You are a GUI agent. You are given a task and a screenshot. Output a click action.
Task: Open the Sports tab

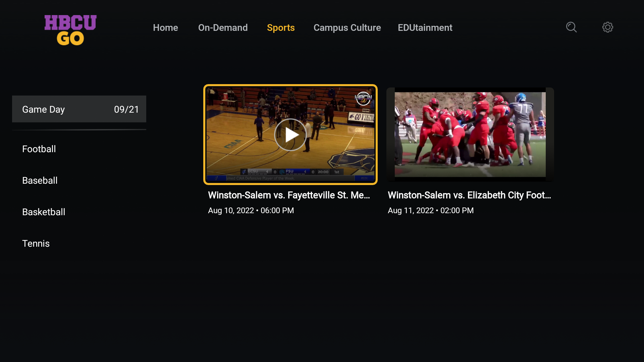tap(281, 27)
